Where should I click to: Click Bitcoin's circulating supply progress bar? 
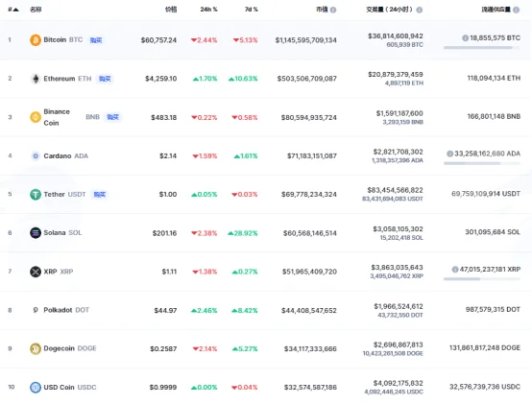(x=481, y=48)
